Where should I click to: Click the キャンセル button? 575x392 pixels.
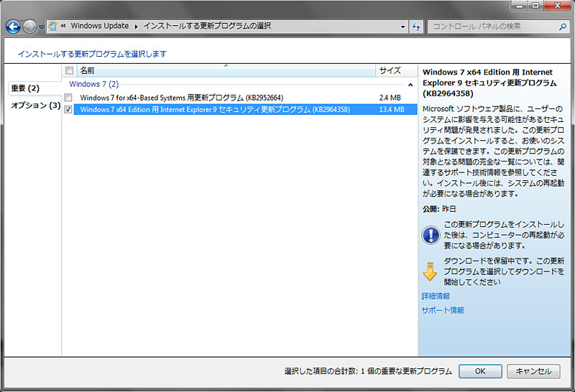pos(533,371)
